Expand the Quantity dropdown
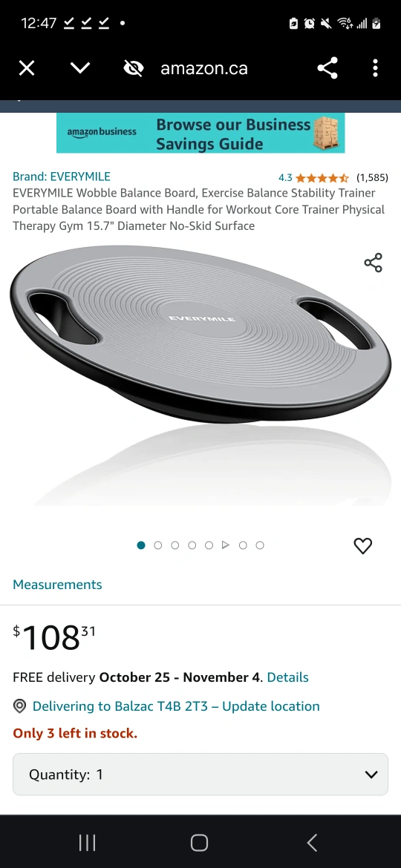The width and height of the screenshot is (401, 868). point(200,775)
